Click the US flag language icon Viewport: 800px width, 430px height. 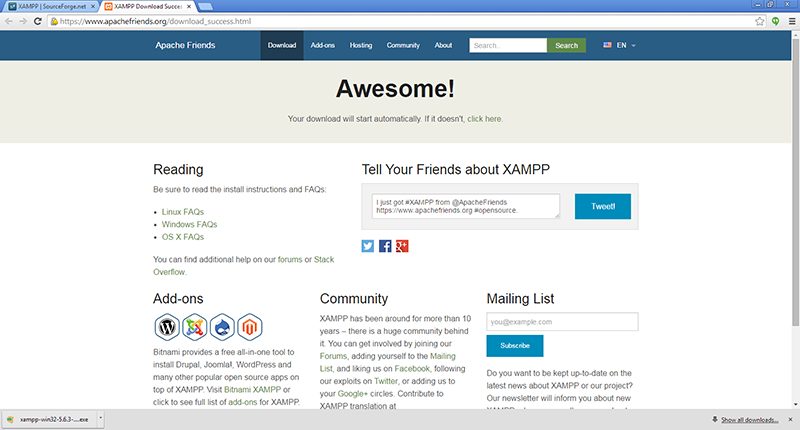(607, 45)
